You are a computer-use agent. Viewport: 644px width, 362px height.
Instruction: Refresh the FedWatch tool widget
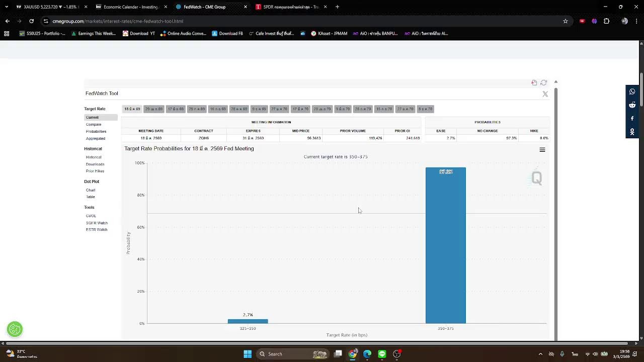click(x=543, y=82)
